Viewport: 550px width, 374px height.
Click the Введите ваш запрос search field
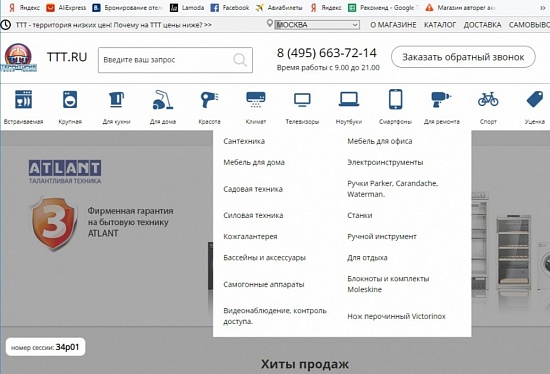coord(175,60)
